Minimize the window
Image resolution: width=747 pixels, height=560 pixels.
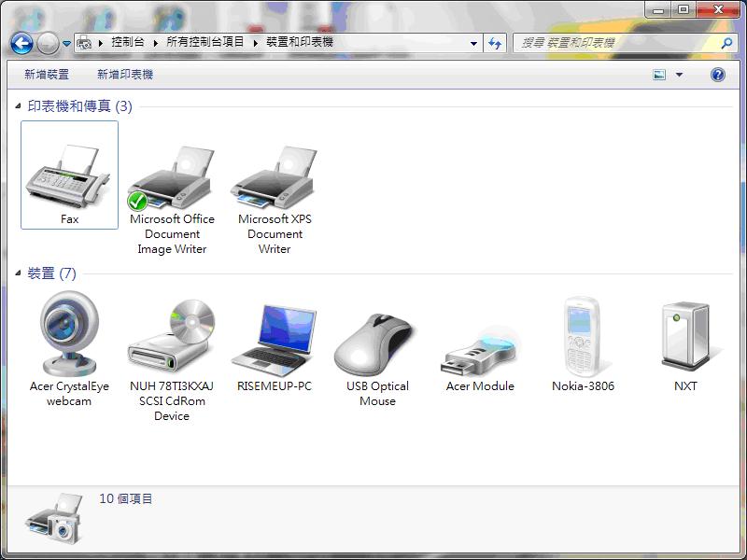659,10
